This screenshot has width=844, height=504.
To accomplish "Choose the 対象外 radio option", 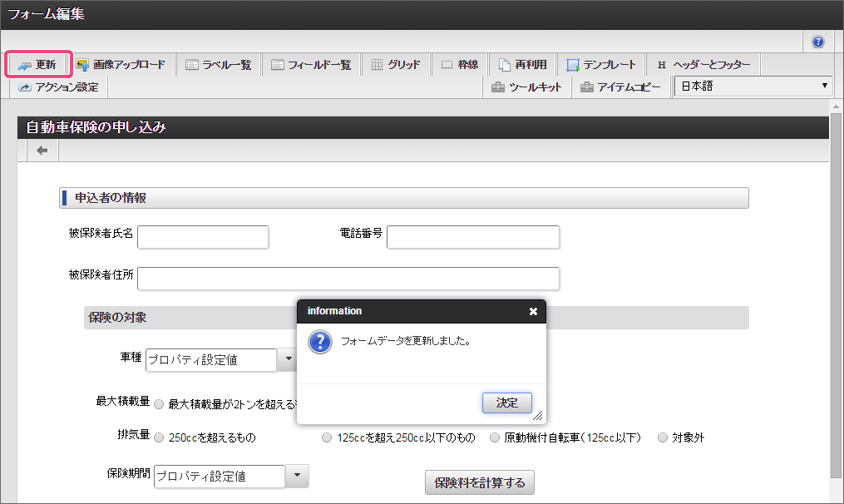I will 663,437.
